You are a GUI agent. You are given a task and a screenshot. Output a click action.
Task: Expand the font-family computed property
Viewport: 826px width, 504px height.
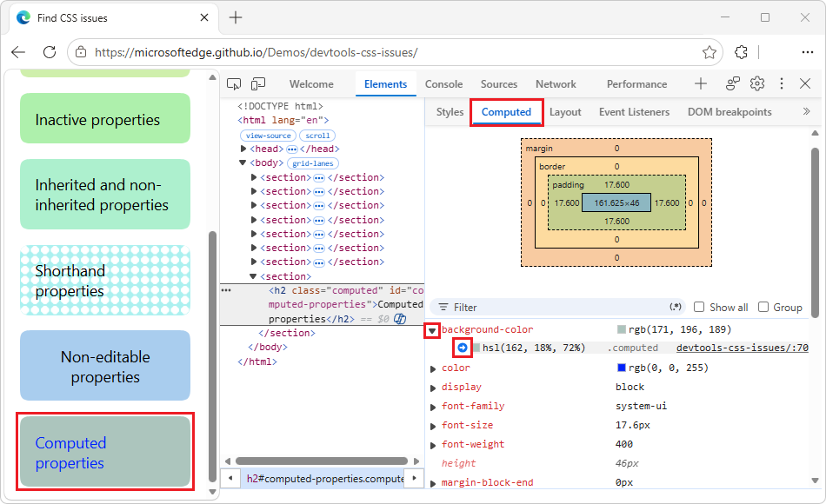tap(433, 407)
